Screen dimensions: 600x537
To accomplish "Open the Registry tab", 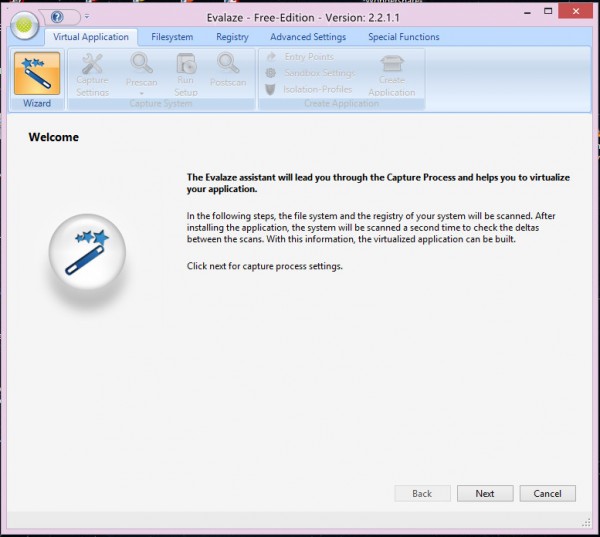I will click(x=232, y=37).
